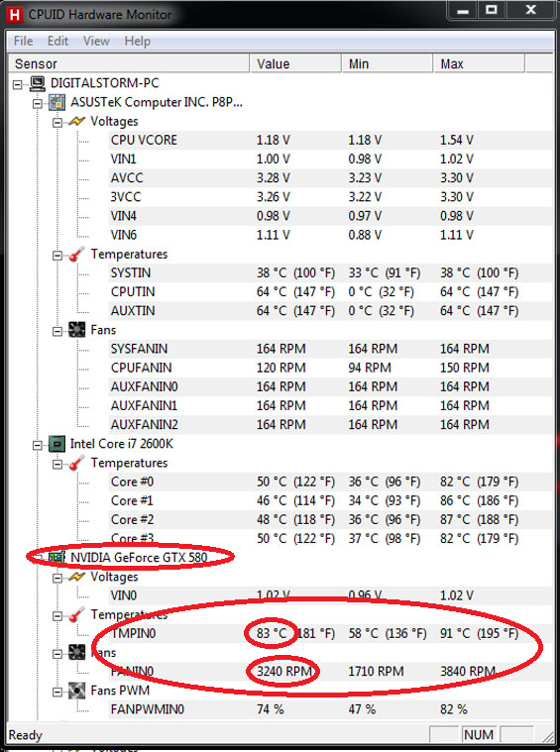Click the ASUSTeK motherboard icon
The height and width of the screenshot is (752, 560).
57,102
